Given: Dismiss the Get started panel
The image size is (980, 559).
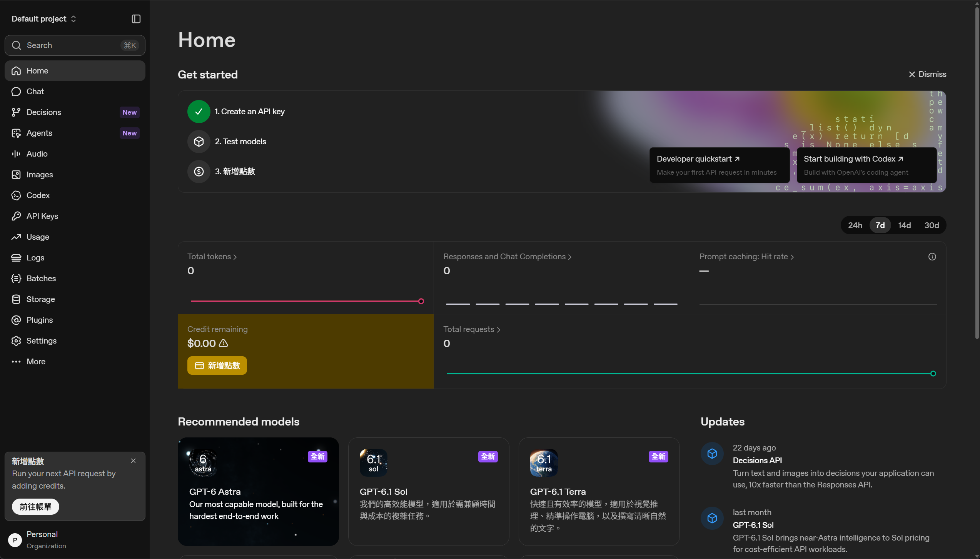Looking at the screenshot, I should 927,74.
